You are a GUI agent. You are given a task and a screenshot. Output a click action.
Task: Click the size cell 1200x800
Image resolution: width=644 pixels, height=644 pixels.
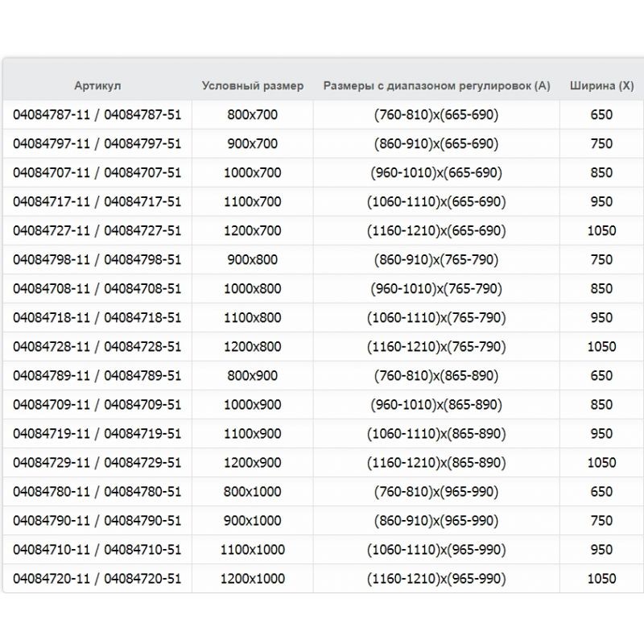click(x=253, y=347)
